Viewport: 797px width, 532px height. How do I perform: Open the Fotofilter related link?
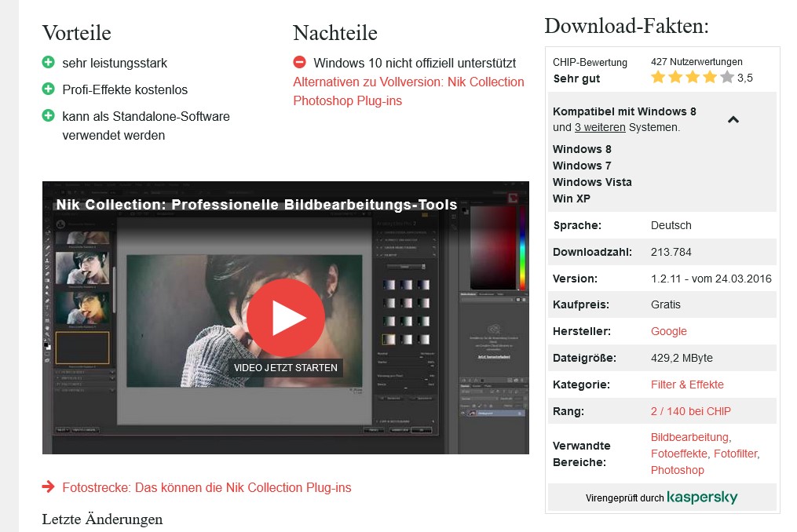click(735, 454)
